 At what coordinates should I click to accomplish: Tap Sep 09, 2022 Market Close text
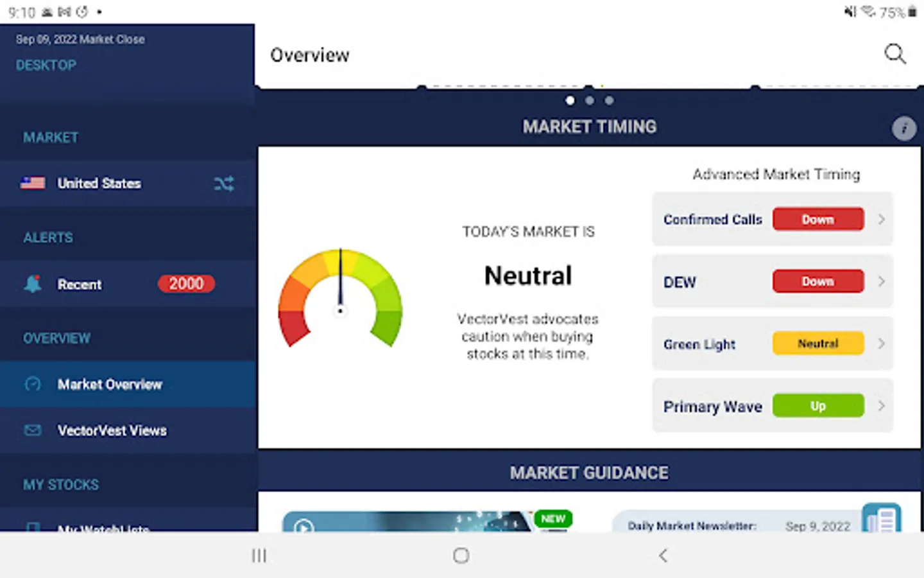coord(80,39)
